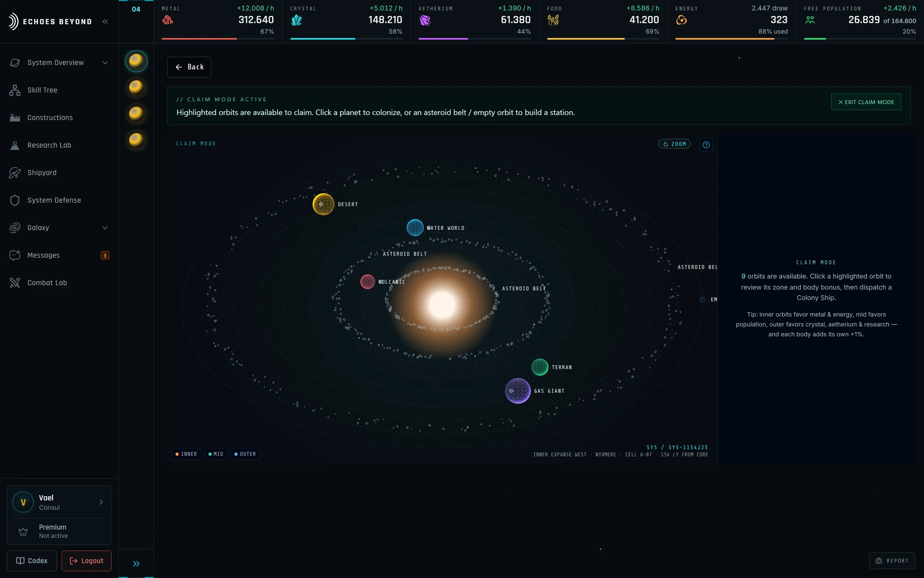The image size is (924, 578).
Task: Select the first planet thumbnail in strip
Action: point(136,61)
